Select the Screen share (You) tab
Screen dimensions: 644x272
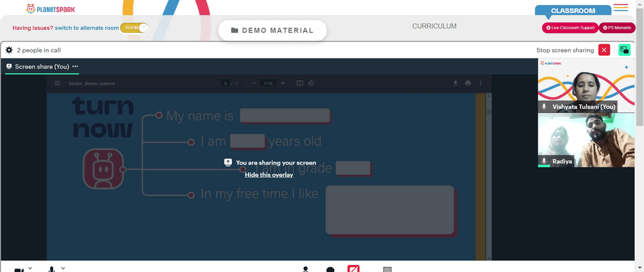coord(42,66)
